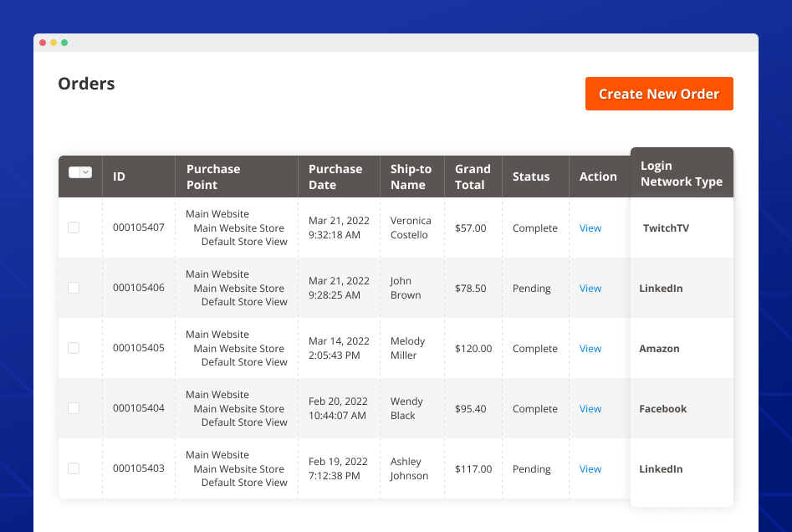Image resolution: width=792 pixels, height=532 pixels.
Task: Mark the checkbox for order 000105404
Action: click(x=74, y=408)
